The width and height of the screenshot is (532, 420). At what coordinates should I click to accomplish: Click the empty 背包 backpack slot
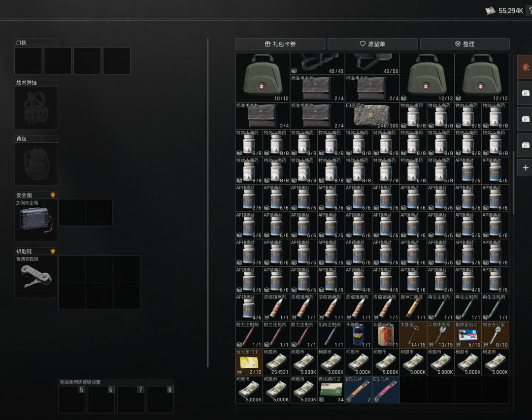(36, 164)
